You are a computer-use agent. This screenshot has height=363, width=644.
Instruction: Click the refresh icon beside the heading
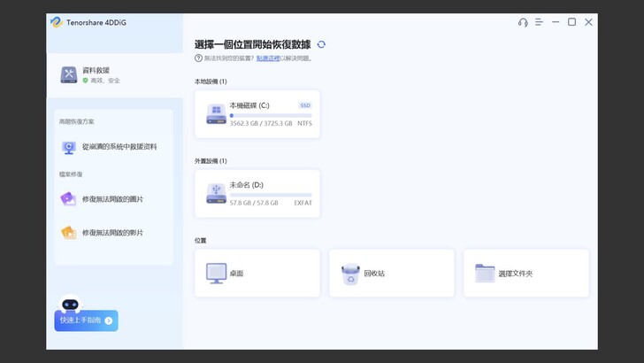(321, 44)
